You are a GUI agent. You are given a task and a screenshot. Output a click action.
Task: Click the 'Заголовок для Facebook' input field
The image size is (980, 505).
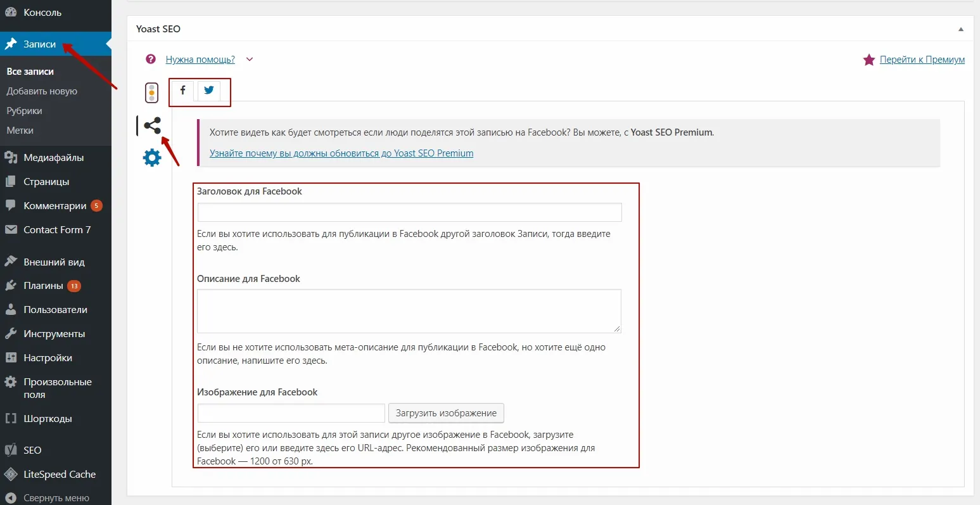[409, 212]
